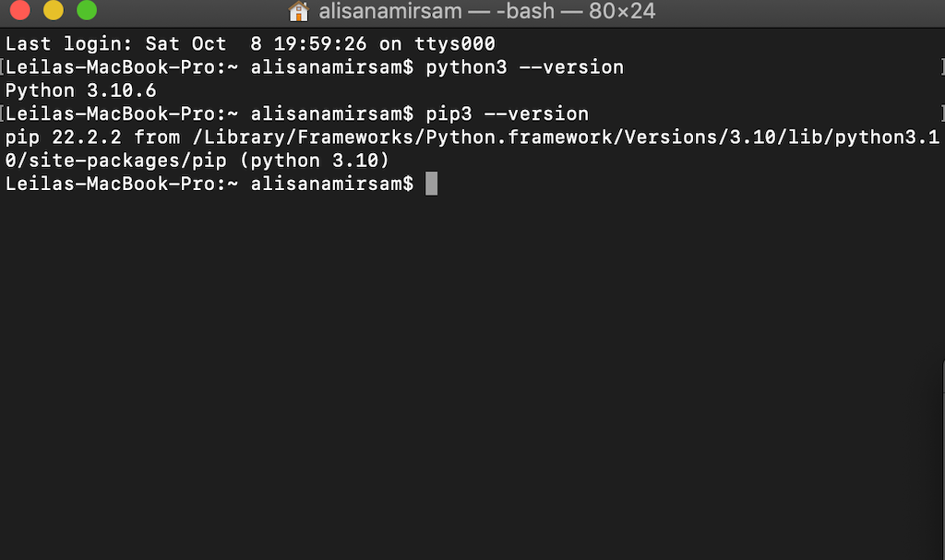Click the "pip3 --version" command text

coord(507,114)
